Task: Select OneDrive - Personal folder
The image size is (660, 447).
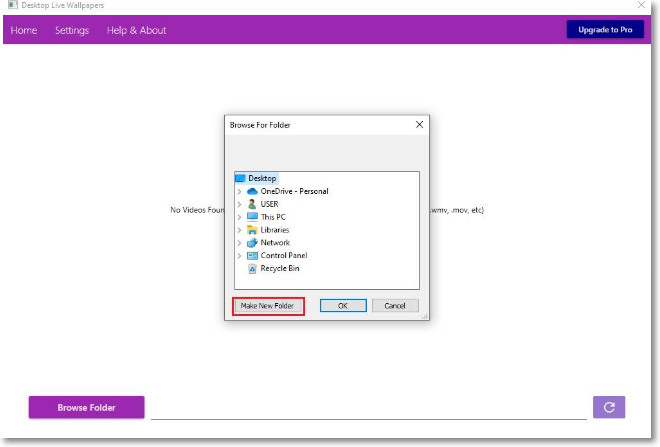Action: tap(294, 191)
